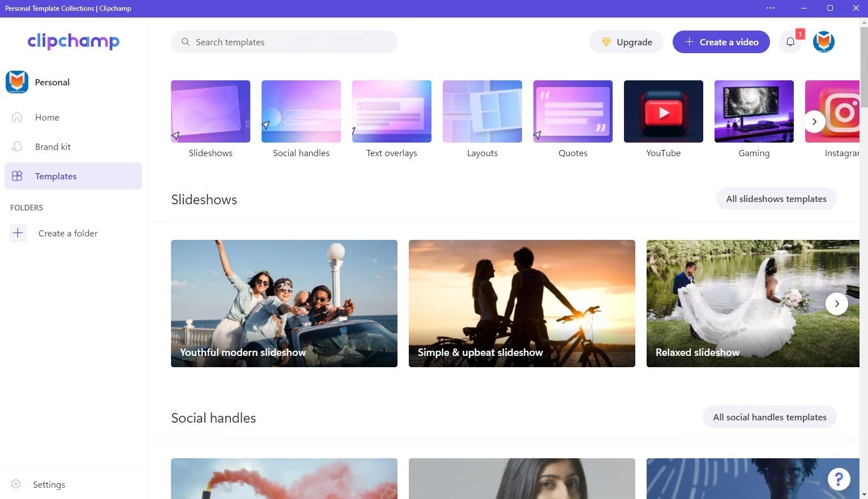Focus the Search templates field
Viewport: 868px width, 499px height.
pos(284,42)
